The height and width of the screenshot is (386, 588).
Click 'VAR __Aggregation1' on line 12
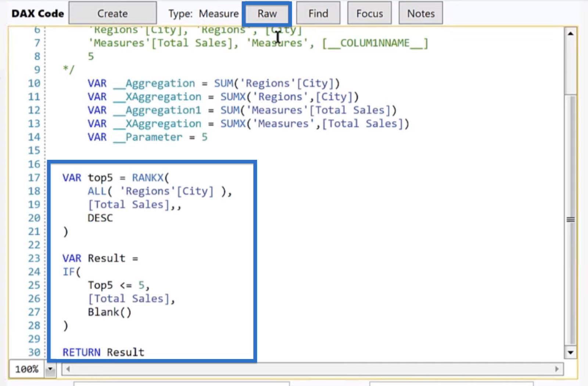click(x=144, y=110)
